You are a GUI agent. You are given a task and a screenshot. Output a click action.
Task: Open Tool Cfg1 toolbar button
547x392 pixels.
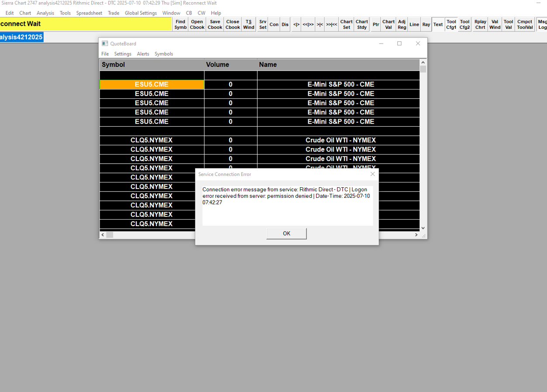[451, 24]
